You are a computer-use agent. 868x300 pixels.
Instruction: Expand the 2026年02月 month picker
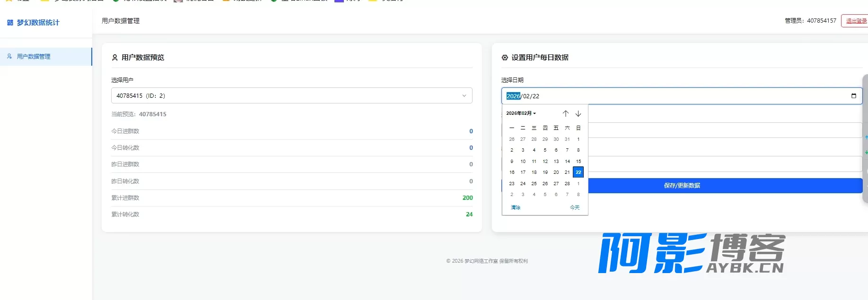[x=521, y=113]
